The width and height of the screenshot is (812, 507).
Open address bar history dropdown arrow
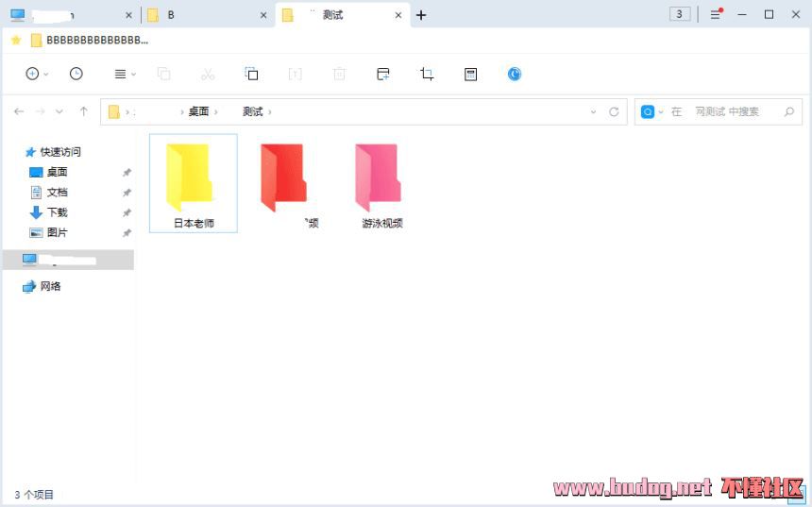(x=593, y=111)
